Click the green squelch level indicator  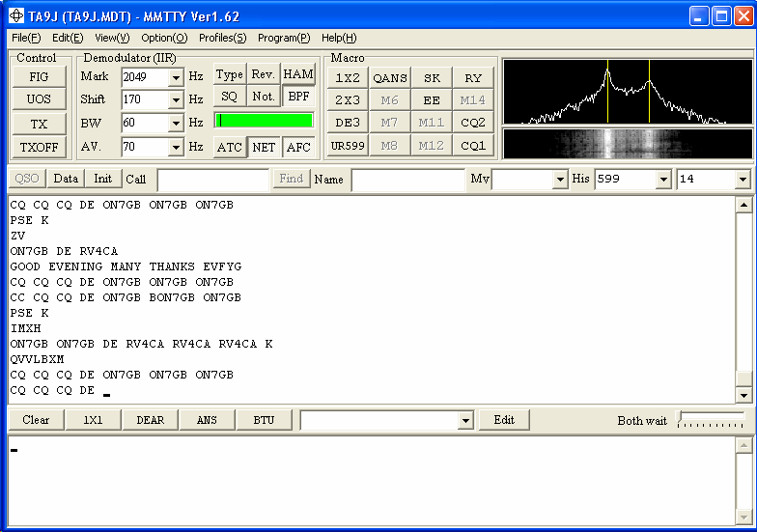tap(265, 120)
